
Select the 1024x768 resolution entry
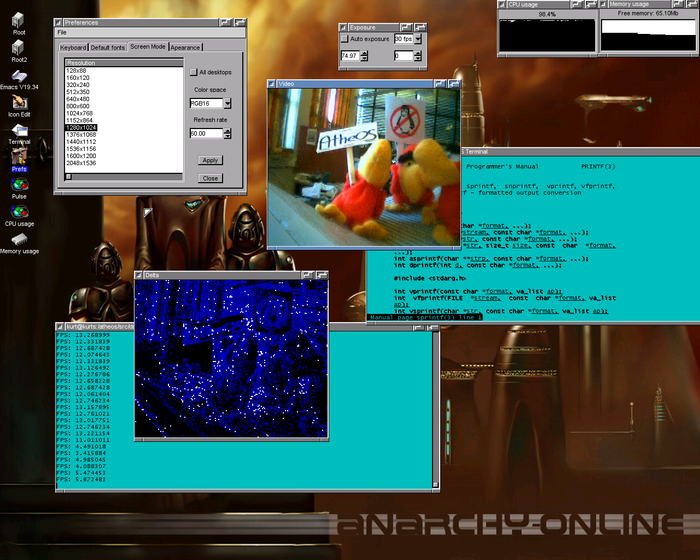[x=81, y=113]
